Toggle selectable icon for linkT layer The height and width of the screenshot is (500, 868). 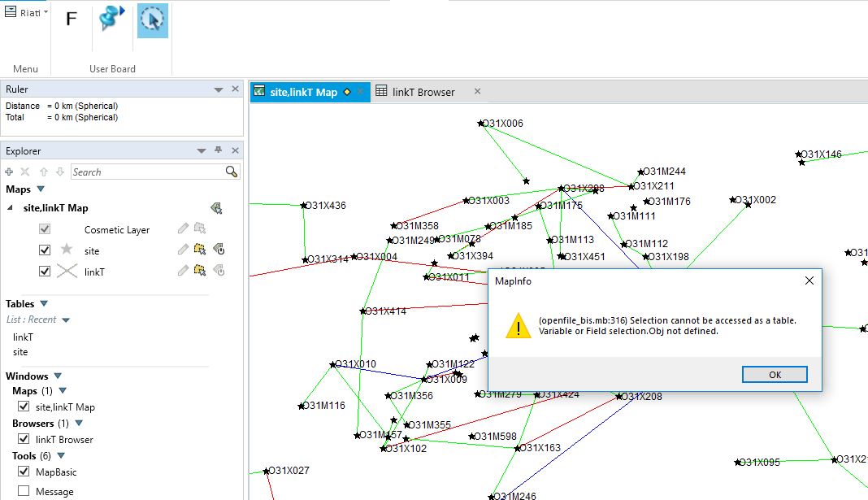click(x=200, y=270)
